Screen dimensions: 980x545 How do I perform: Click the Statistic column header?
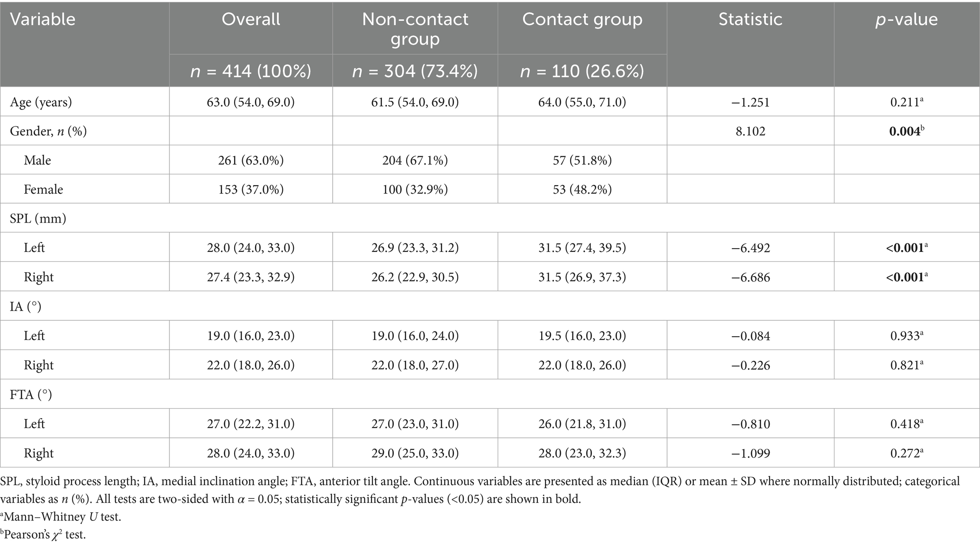(x=750, y=19)
